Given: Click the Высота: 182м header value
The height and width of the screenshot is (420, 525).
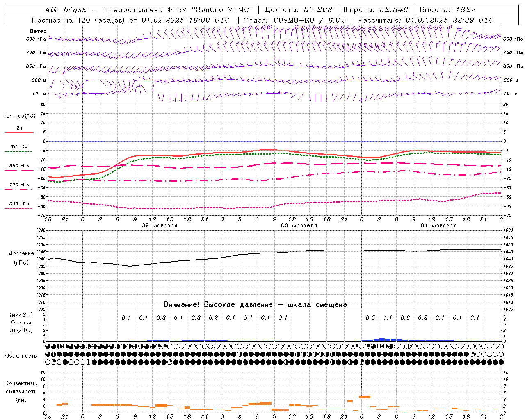Looking at the screenshot, I should pyautogui.click(x=447, y=10).
